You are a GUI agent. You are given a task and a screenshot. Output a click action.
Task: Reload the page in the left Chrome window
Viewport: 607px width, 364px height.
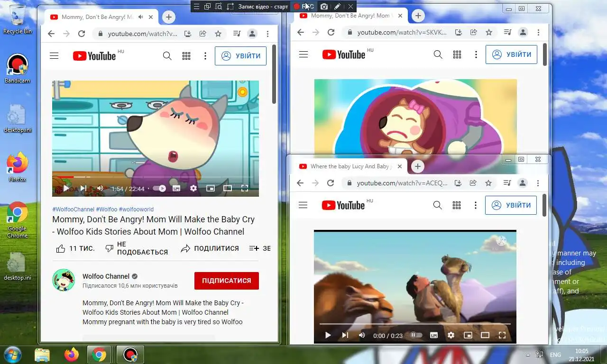click(82, 34)
